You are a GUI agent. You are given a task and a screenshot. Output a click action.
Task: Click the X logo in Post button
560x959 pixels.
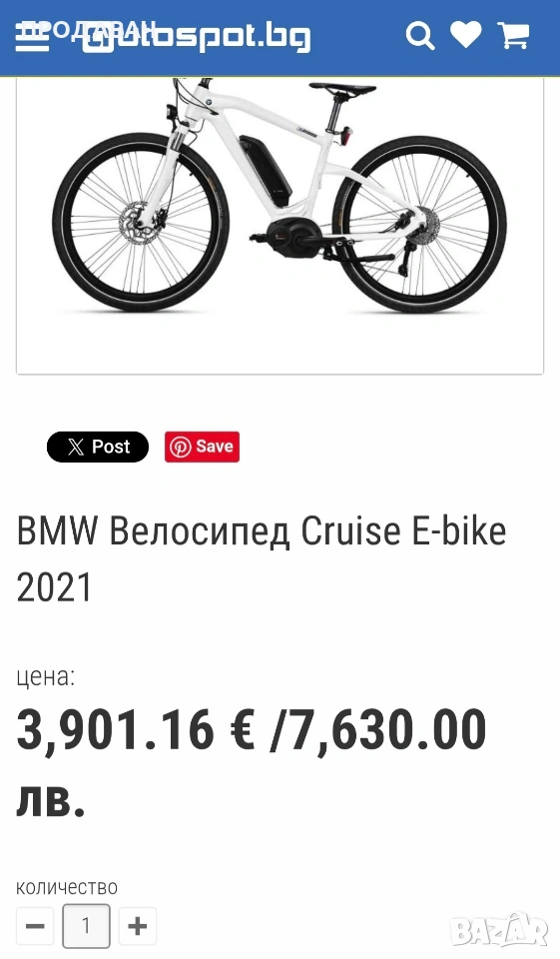pos(76,448)
